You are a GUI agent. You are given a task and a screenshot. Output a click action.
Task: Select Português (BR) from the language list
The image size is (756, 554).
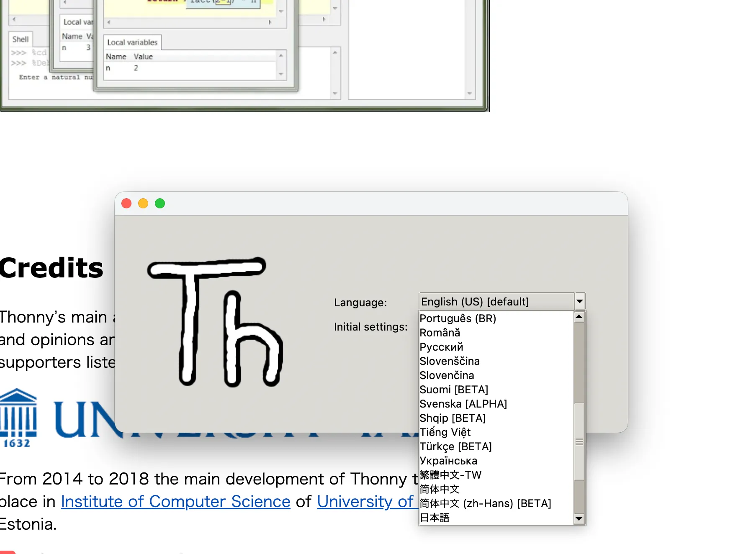(458, 319)
